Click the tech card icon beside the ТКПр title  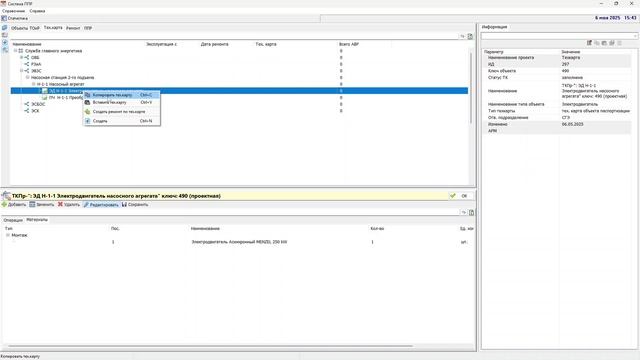coord(6,196)
